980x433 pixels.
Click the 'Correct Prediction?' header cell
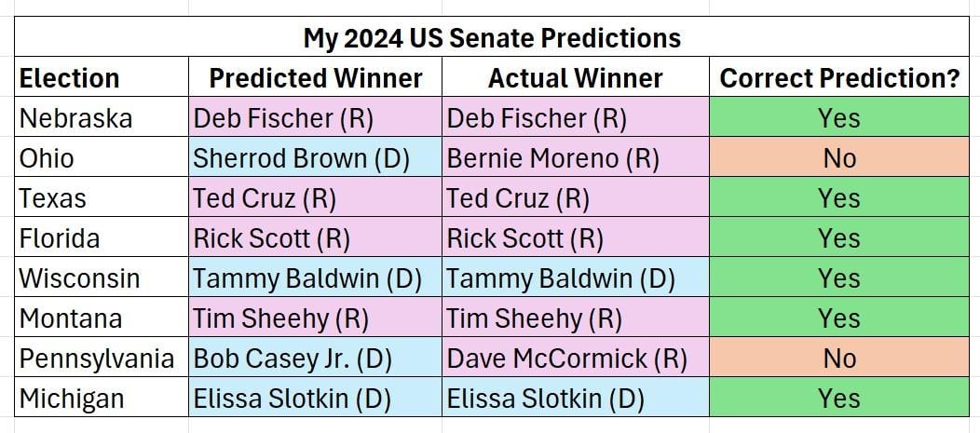[x=838, y=77]
